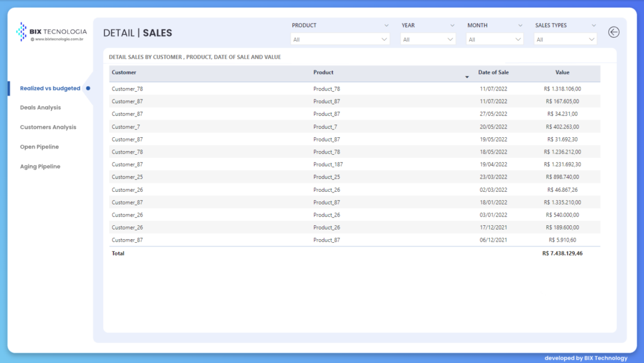Click the chevron next to PRODUCT label
Screen dimensions: 644x363
click(x=386, y=26)
